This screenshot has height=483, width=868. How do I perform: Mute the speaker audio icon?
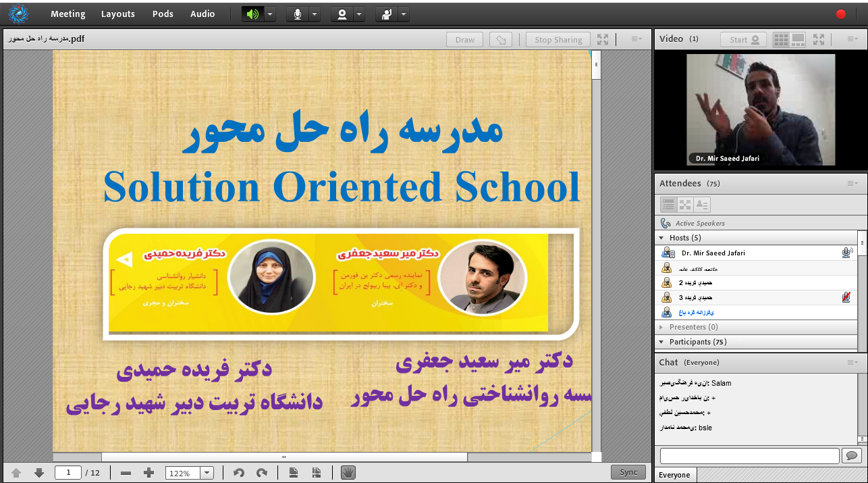click(252, 14)
